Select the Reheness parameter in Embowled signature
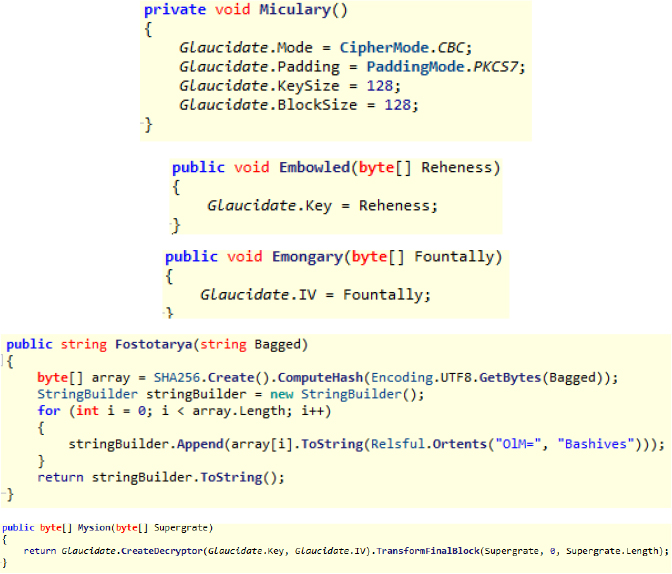 [460, 168]
